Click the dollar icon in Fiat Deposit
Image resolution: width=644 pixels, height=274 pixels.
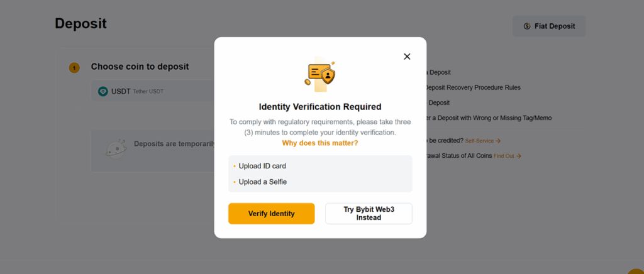(526, 26)
